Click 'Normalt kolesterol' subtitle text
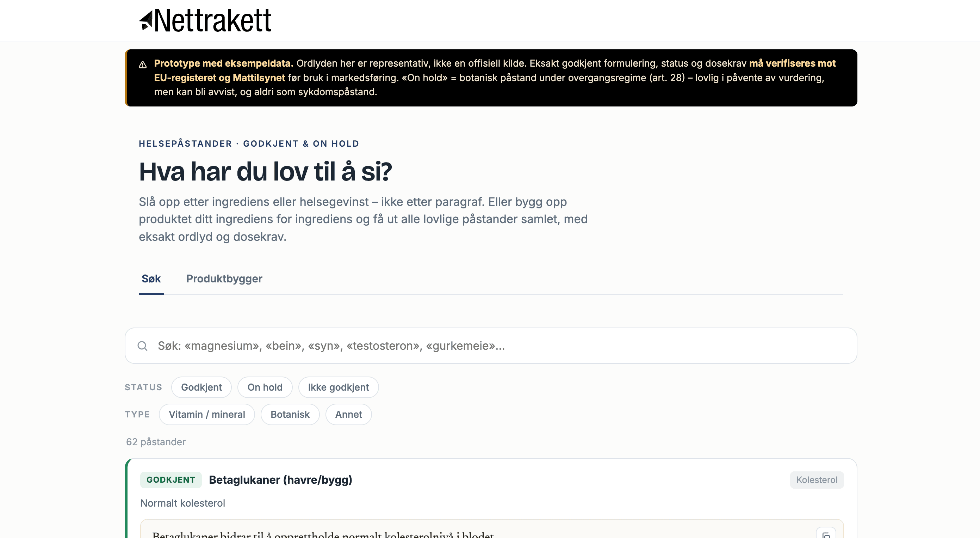Screen dimensions: 980x538 point(182,503)
